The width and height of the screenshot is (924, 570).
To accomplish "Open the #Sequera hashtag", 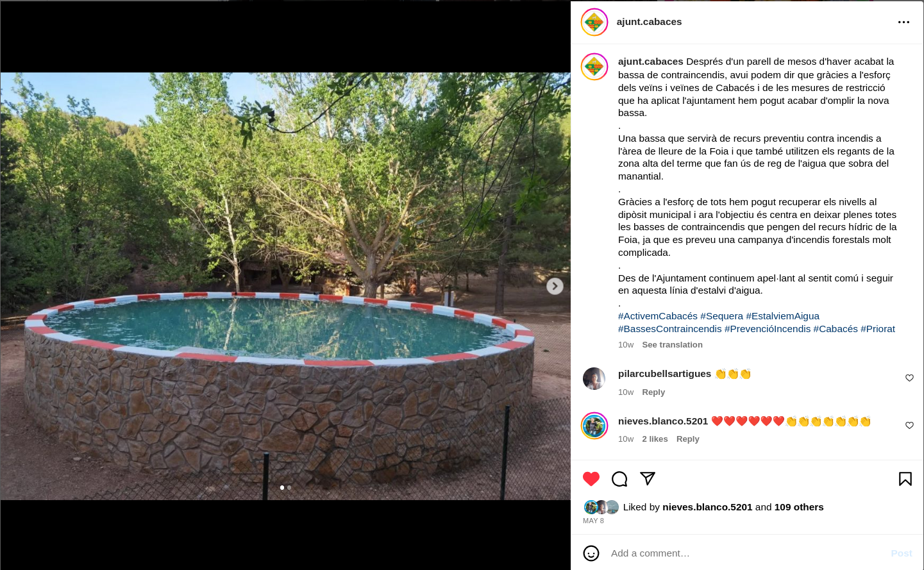I will coord(721,316).
